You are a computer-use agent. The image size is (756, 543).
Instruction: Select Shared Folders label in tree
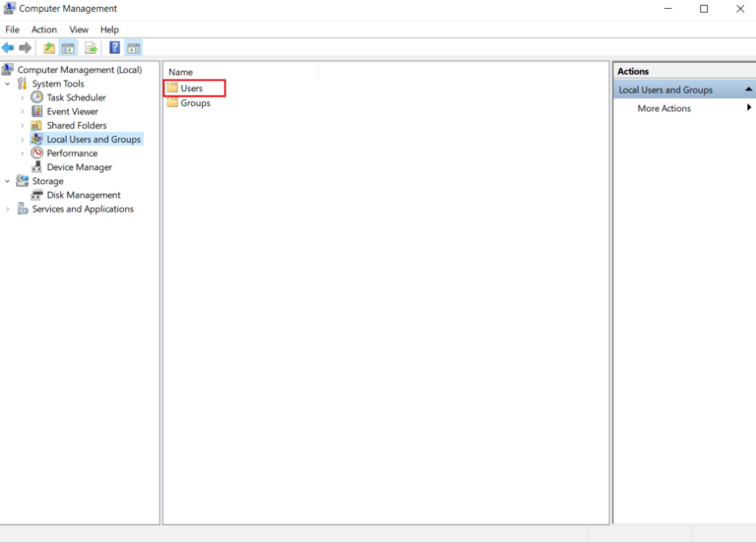tap(77, 125)
